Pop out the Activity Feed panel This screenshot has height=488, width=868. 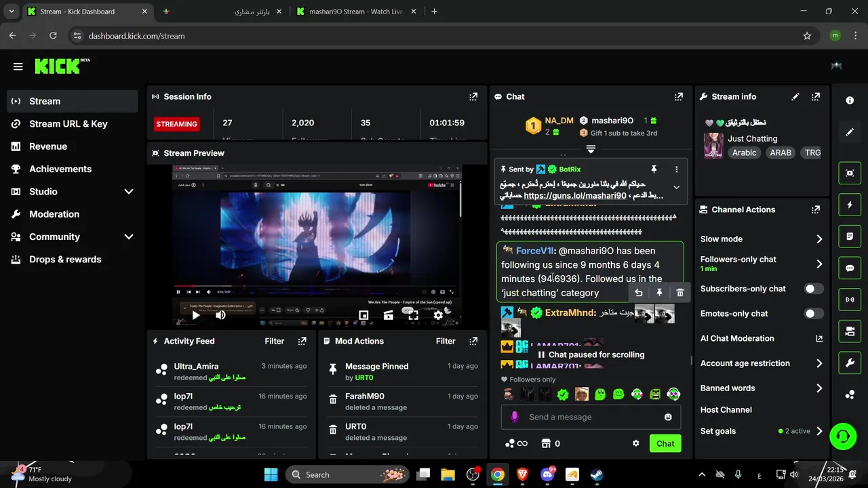point(302,341)
